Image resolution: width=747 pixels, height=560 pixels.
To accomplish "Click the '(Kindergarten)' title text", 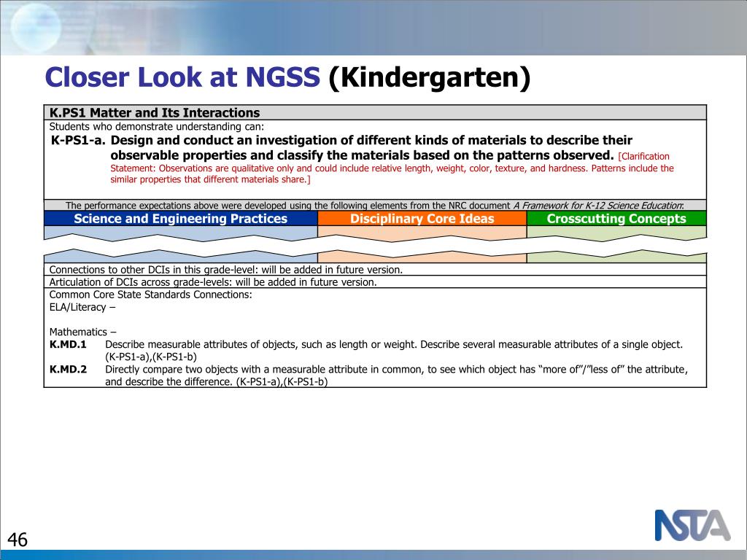I will [x=429, y=78].
